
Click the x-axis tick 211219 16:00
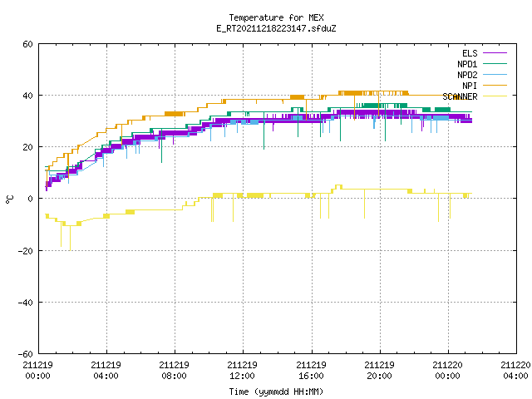[311, 371]
